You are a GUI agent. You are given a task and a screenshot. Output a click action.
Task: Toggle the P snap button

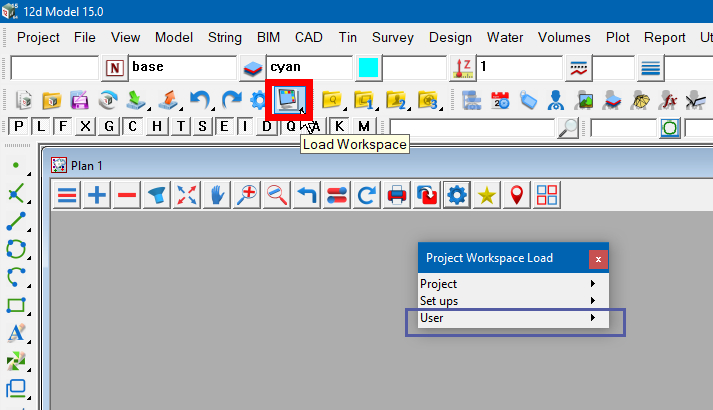point(19,126)
